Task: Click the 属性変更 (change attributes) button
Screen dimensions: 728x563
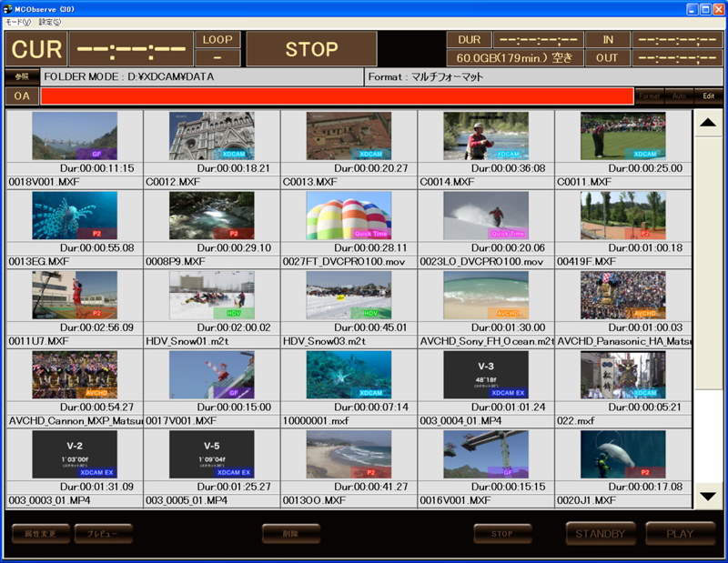Action: point(40,534)
